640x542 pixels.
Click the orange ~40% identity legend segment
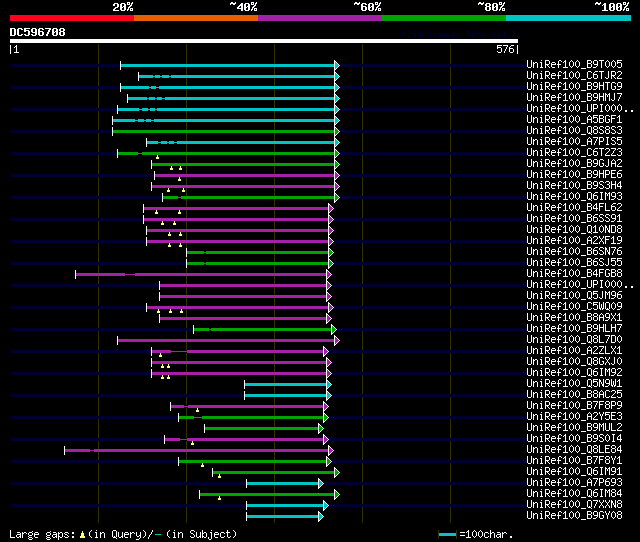tap(196, 18)
